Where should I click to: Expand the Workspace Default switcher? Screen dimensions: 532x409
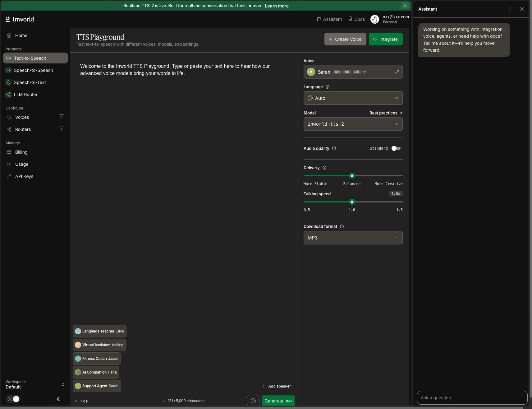pyautogui.click(x=35, y=384)
